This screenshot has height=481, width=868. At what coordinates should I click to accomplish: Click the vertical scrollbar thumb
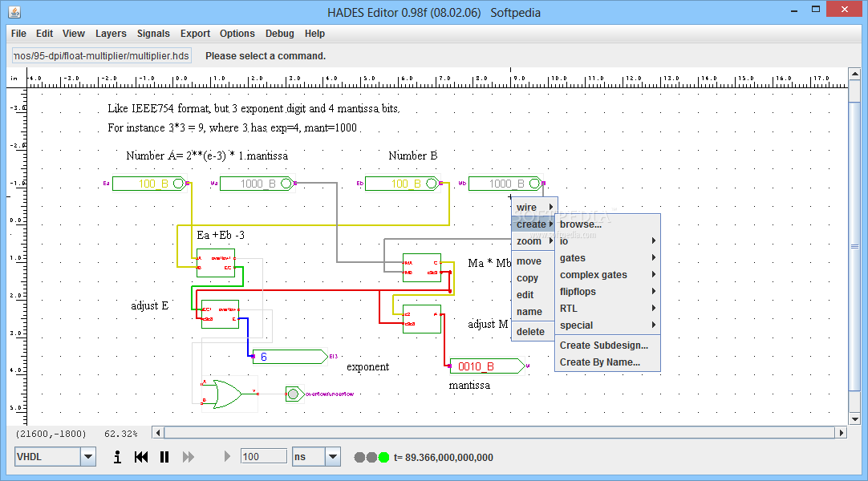click(854, 247)
